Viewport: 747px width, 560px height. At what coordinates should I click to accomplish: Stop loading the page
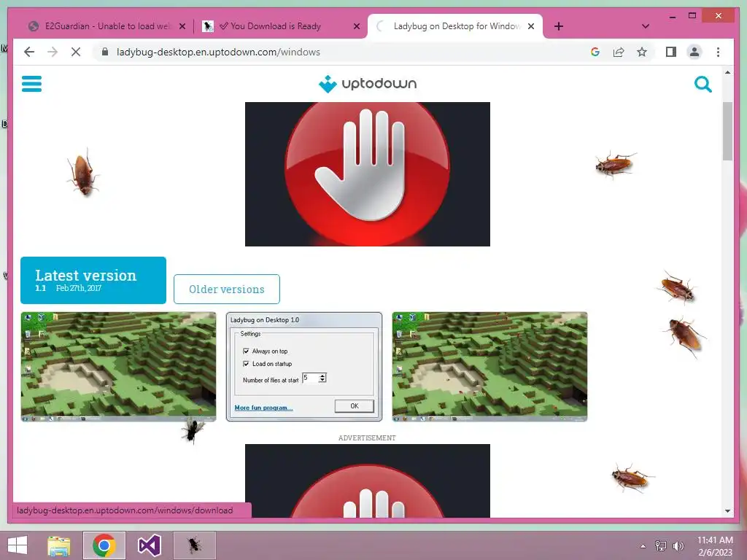76,52
